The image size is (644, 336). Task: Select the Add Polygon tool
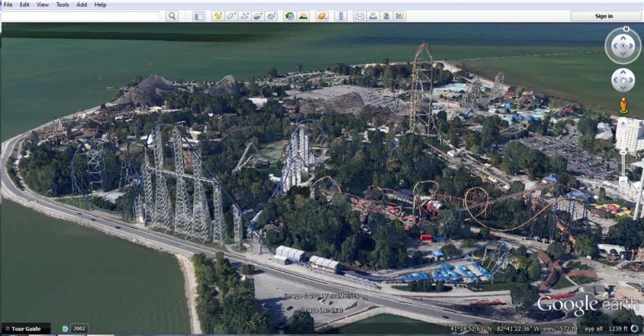click(231, 16)
